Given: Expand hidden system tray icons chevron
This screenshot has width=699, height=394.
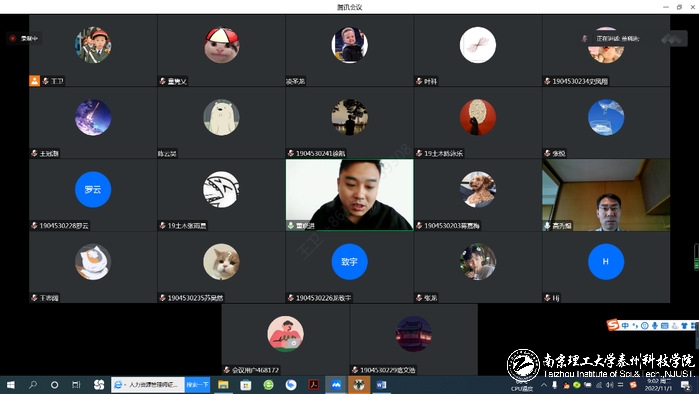Looking at the screenshot, I should [x=544, y=385].
